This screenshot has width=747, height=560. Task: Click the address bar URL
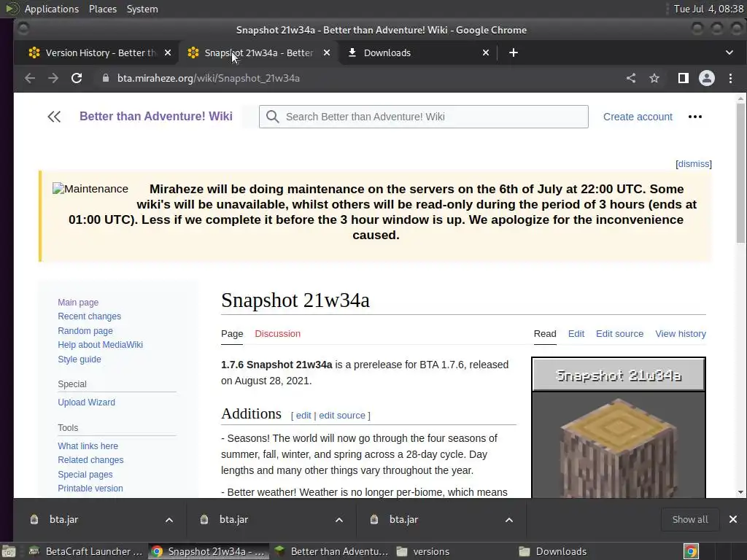(x=208, y=78)
